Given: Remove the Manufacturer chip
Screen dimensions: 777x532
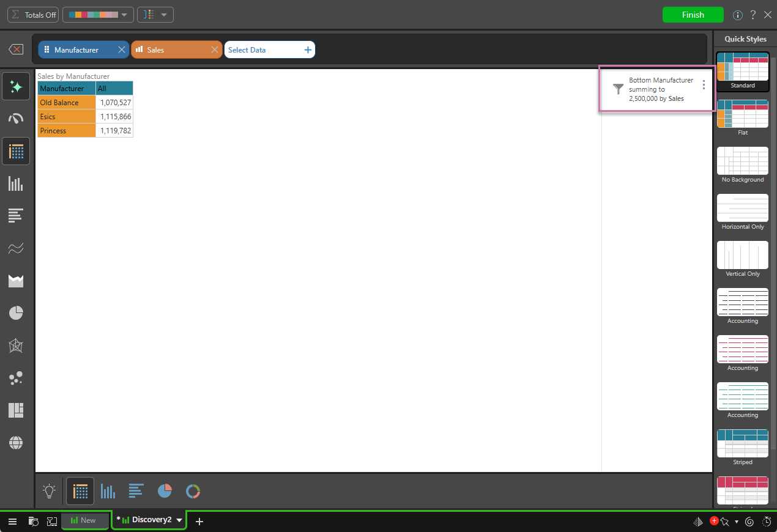Looking at the screenshot, I should (122, 50).
